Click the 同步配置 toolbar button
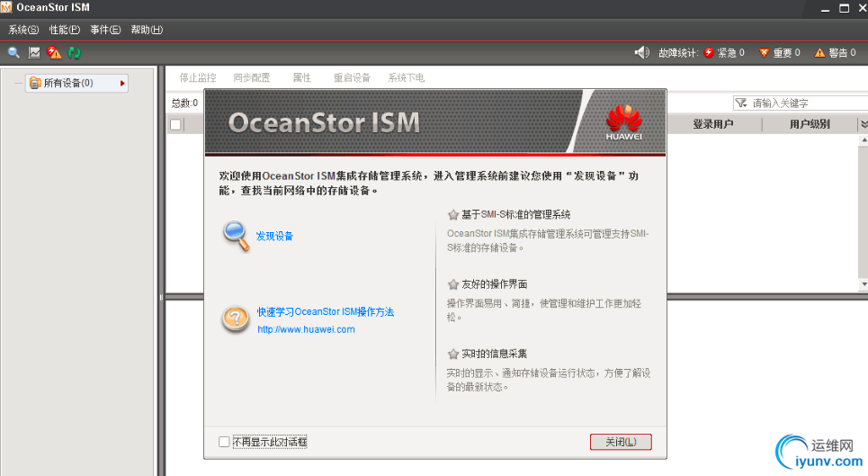The height and width of the screenshot is (476, 868). pyautogui.click(x=252, y=77)
